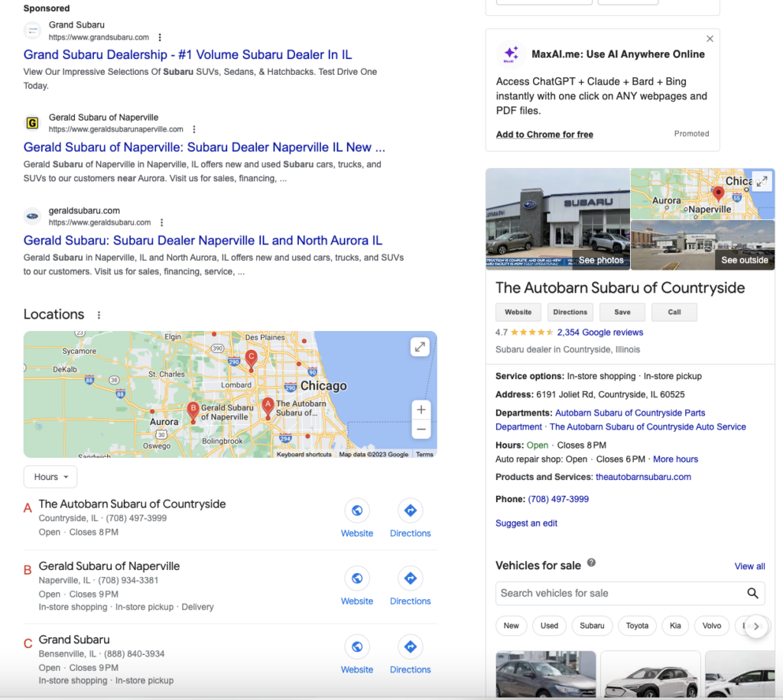Open the Hours filter dropdown

[x=50, y=477]
